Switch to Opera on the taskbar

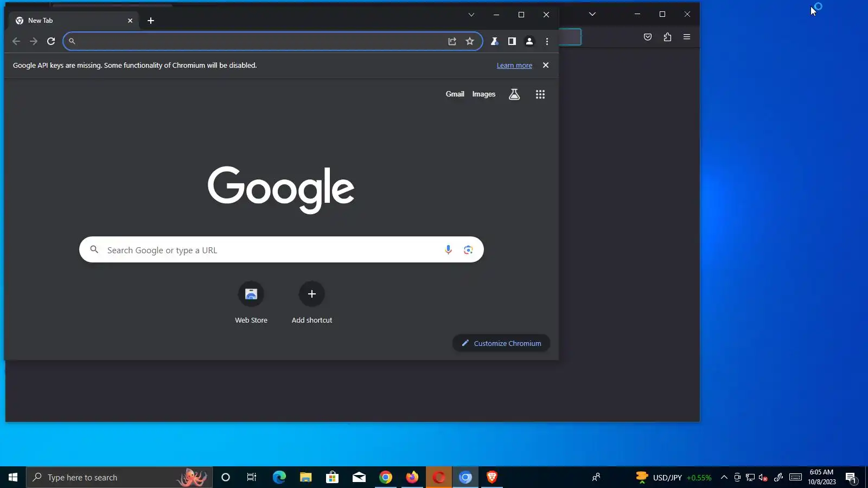pos(439,477)
